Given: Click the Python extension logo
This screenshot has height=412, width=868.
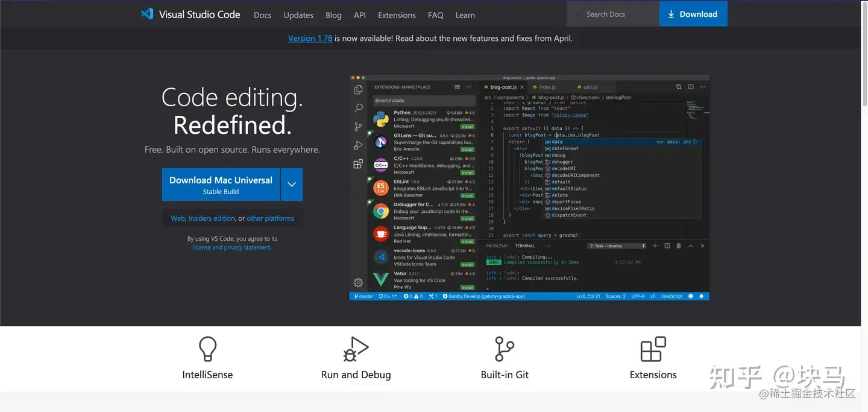Looking at the screenshot, I should [381, 119].
